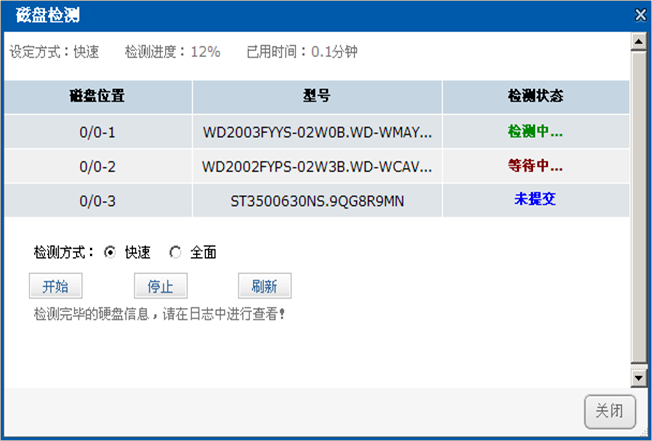Click the blue 未提交 status
The height and width of the screenshot is (441, 652).
pyautogui.click(x=535, y=199)
